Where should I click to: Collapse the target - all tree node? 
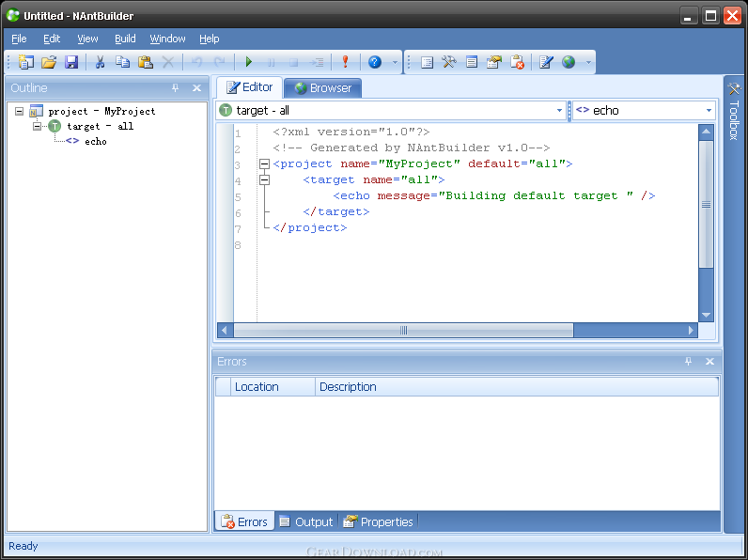(x=38, y=126)
